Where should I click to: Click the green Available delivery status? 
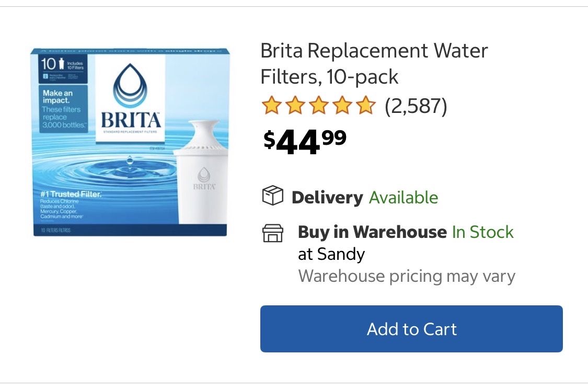point(403,198)
